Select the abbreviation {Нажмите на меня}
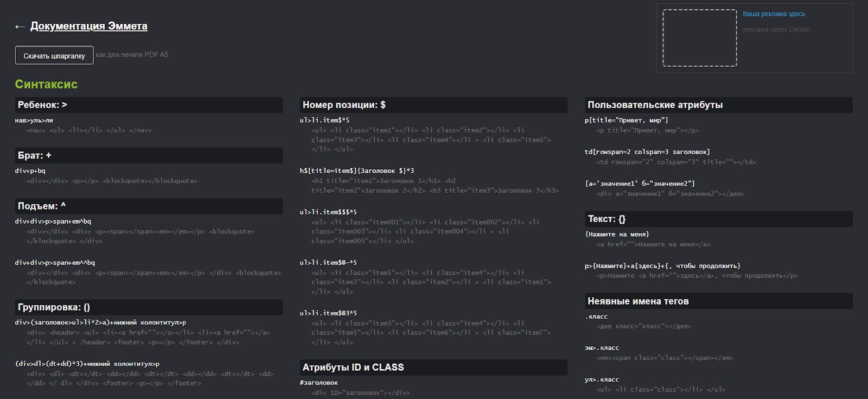This screenshot has width=868, height=399. (x=617, y=235)
